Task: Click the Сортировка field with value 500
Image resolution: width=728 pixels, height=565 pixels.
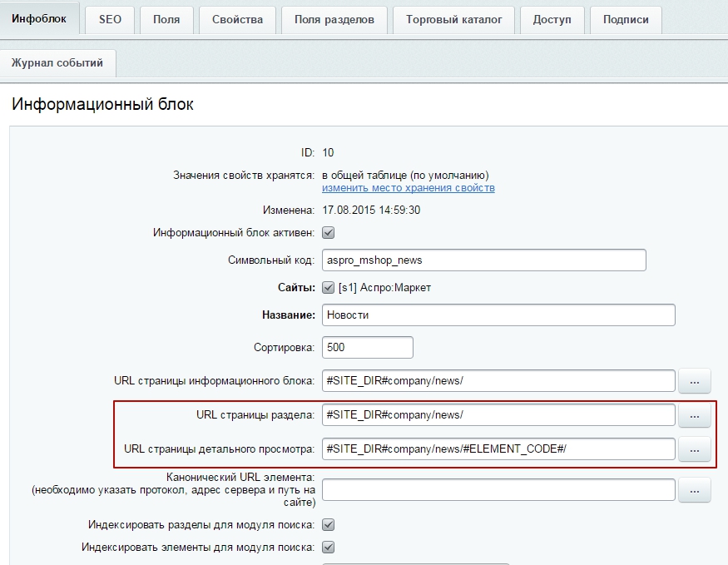Action: [367, 347]
